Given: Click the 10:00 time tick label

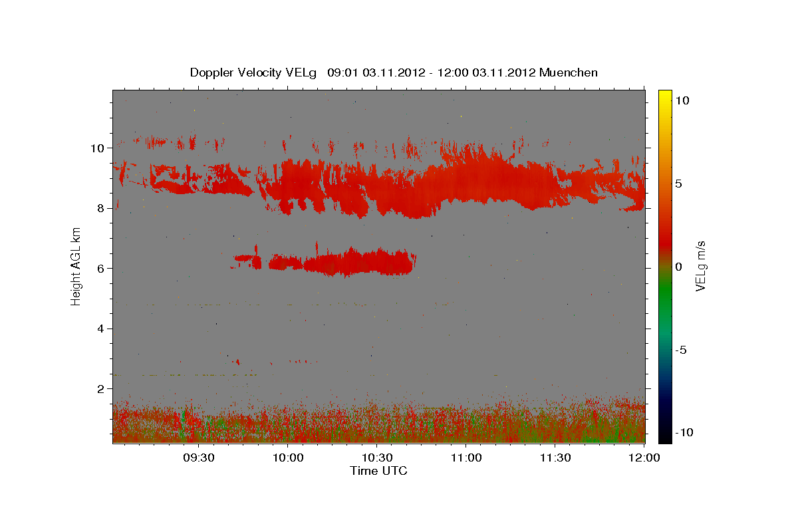Looking at the screenshot, I should click(289, 458).
